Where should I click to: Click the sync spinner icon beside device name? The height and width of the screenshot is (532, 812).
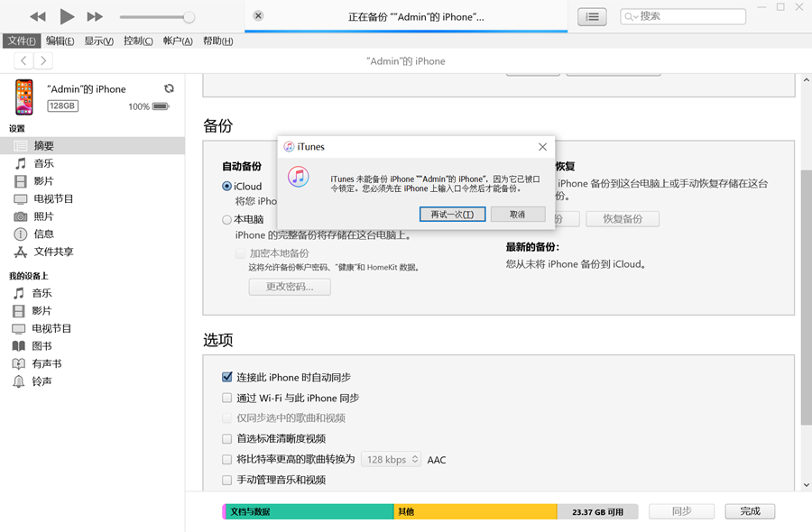169,88
